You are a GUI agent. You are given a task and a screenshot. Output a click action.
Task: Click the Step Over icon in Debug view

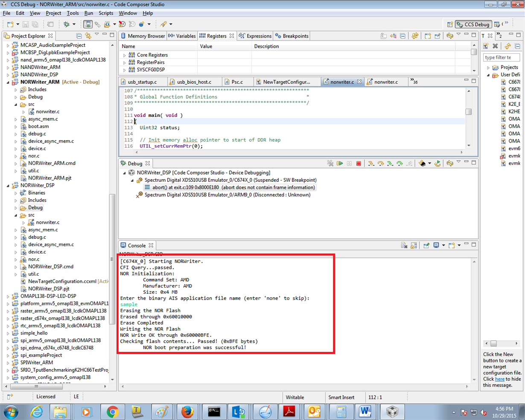(381, 163)
